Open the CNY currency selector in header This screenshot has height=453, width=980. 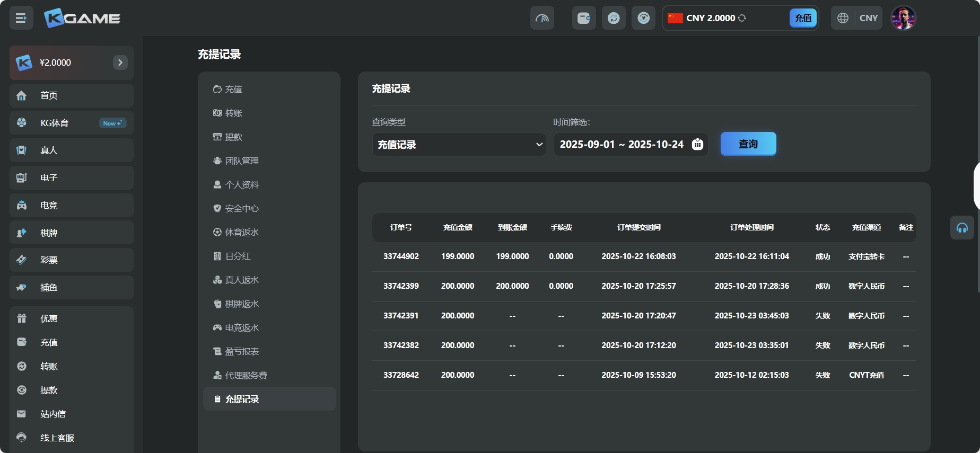tap(868, 18)
